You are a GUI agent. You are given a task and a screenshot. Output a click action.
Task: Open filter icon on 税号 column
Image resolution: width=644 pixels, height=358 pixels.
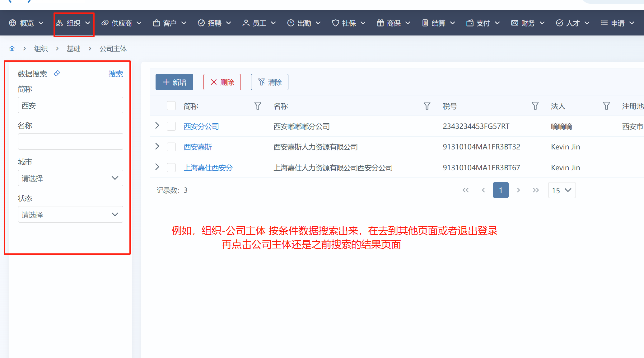point(535,106)
